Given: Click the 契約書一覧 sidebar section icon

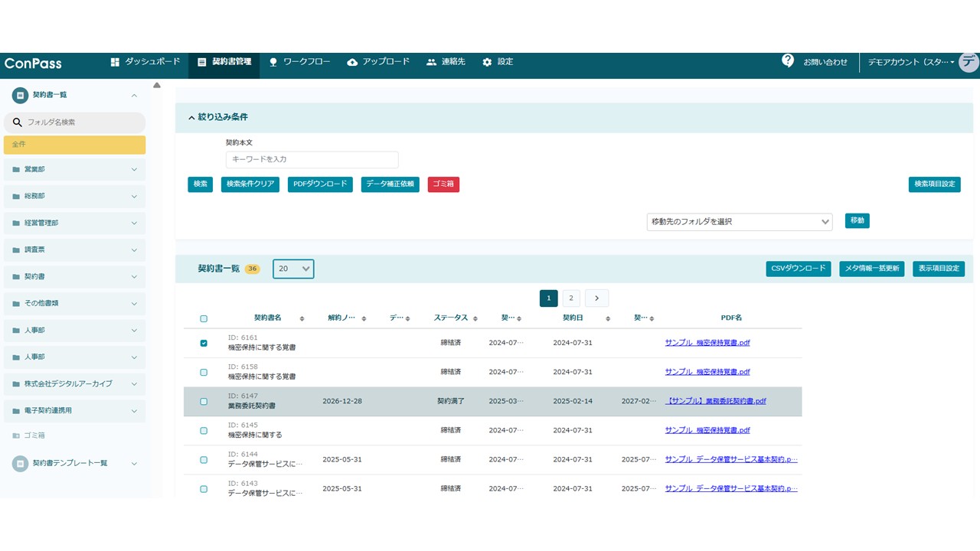Looking at the screenshot, I should 20,95.
